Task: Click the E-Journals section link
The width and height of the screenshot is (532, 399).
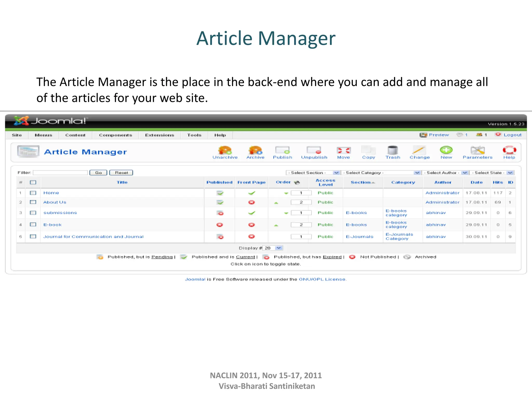Action: click(360, 237)
